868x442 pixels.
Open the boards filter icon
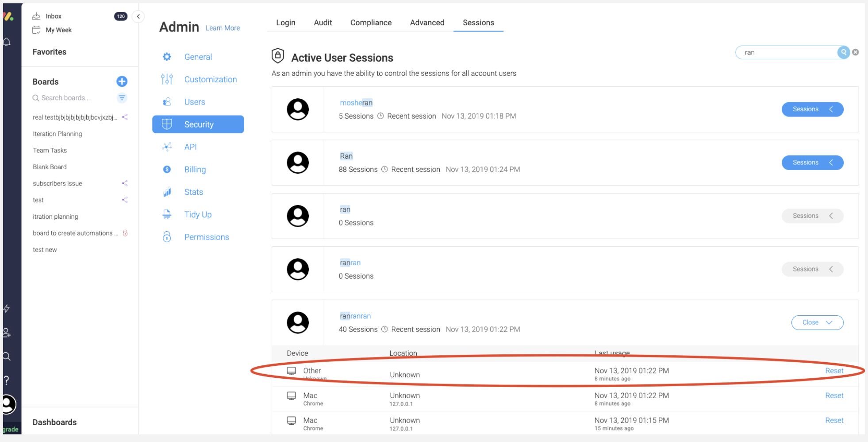122,98
